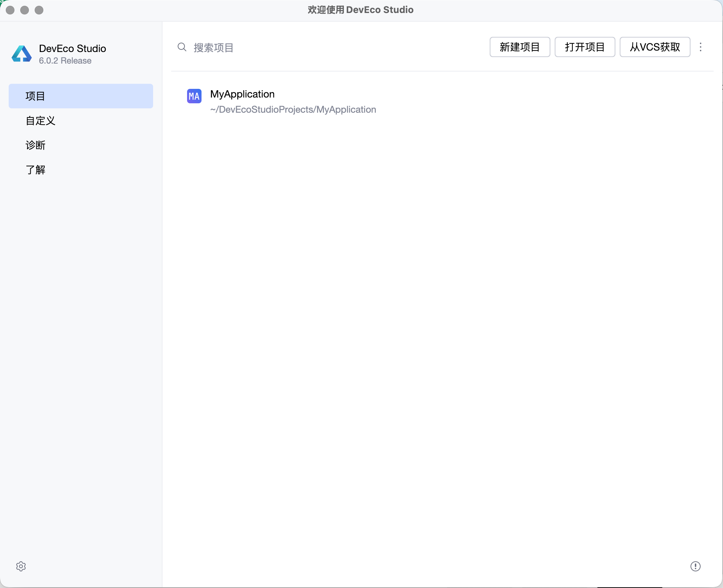This screenshot has height=588, width=723.
Task: Go to the 了解 section
Action: pyautogui.click(x=35, y=170)
